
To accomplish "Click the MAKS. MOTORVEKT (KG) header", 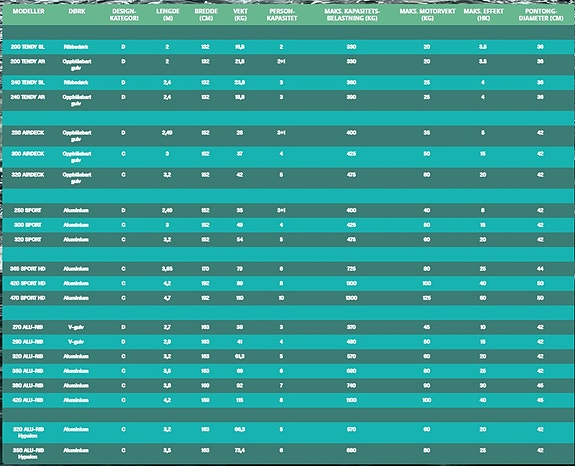I will (x=427, y=15).
